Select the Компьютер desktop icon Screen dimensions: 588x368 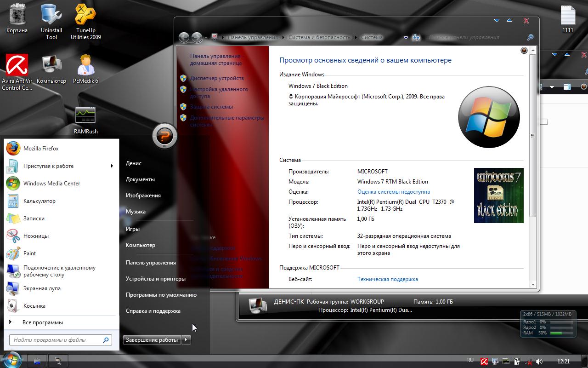(51, 69)
